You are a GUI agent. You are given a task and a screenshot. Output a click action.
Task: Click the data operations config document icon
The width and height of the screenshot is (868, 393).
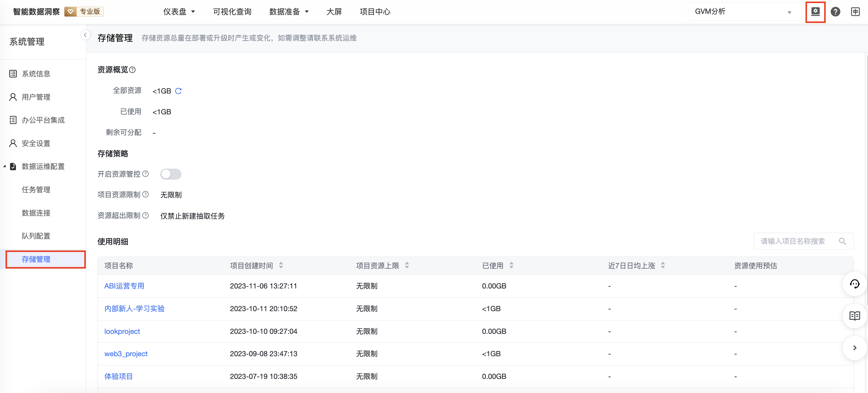[x=13, y=166]
